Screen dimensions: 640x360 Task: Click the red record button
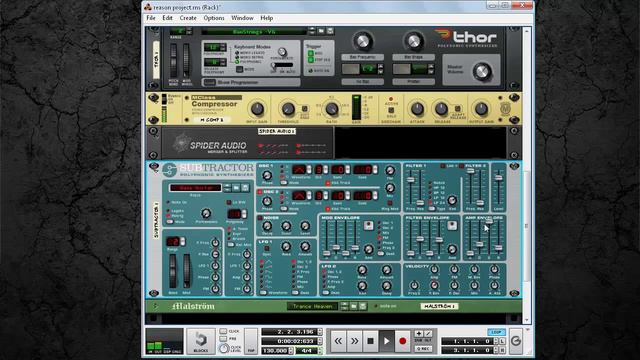(402, 341)
